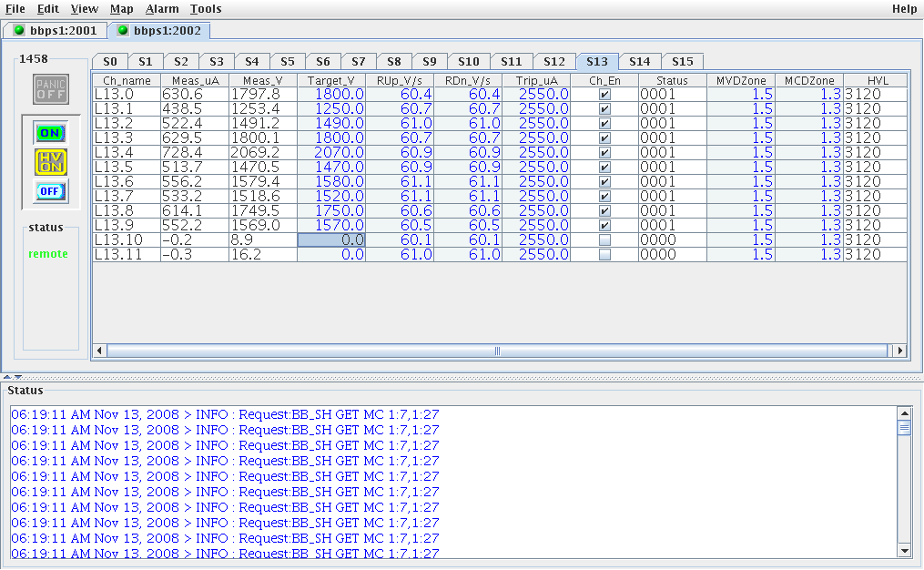The image size is (924, 570).
Task: Click the Target_V column header
Action: pyautogui.click(x=331, y=81)
